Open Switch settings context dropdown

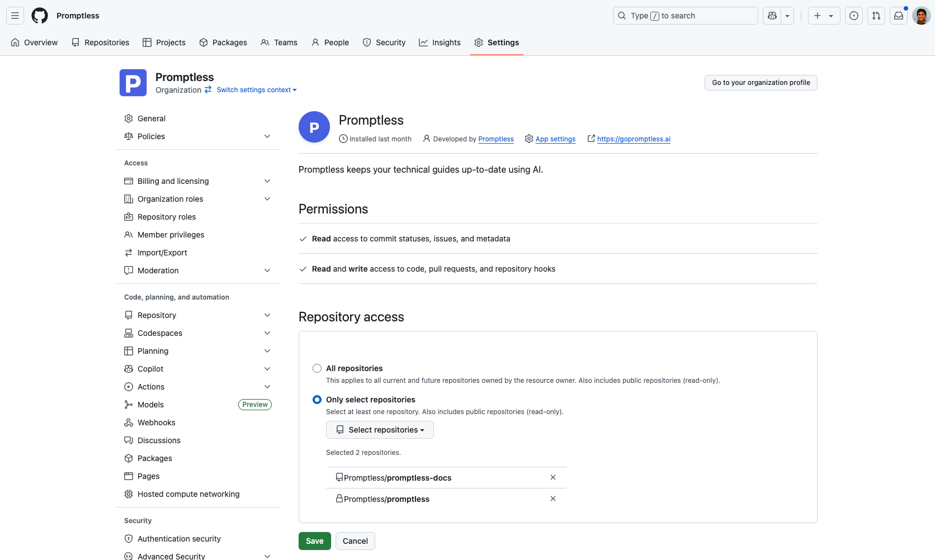tap(257, 90)
